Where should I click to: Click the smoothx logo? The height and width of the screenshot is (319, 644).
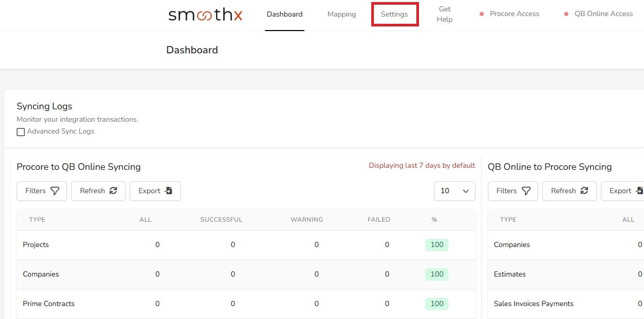pyautogui.click(x=205, y=15)
